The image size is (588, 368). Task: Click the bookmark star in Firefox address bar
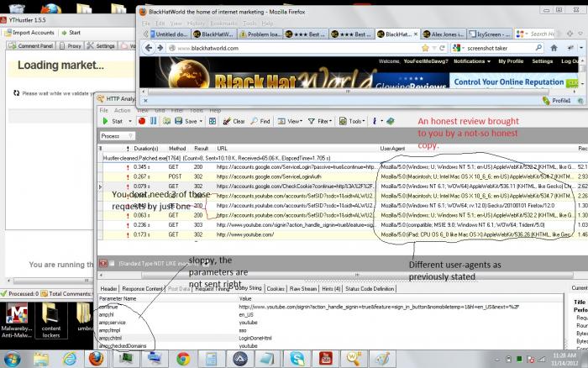point(425,48)
